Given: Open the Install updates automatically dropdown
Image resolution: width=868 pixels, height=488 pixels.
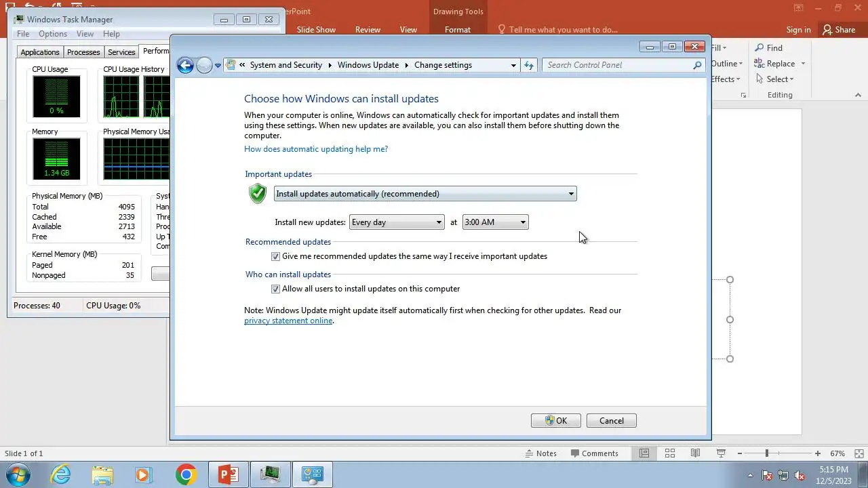Looking at the screenshot, I should point(425,194).
